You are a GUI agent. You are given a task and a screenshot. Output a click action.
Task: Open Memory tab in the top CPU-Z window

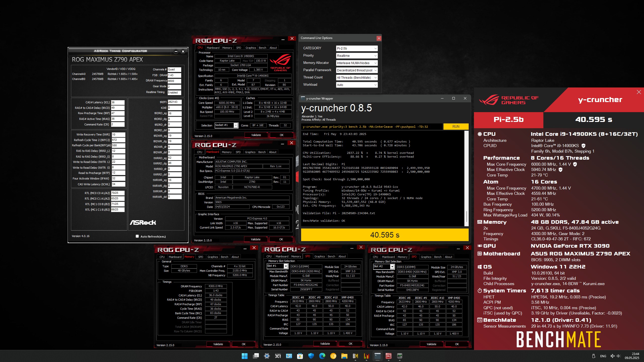coord(227,48)
